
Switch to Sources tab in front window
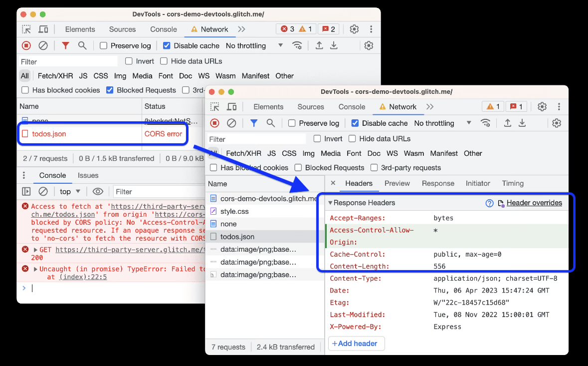click(311, 107)
